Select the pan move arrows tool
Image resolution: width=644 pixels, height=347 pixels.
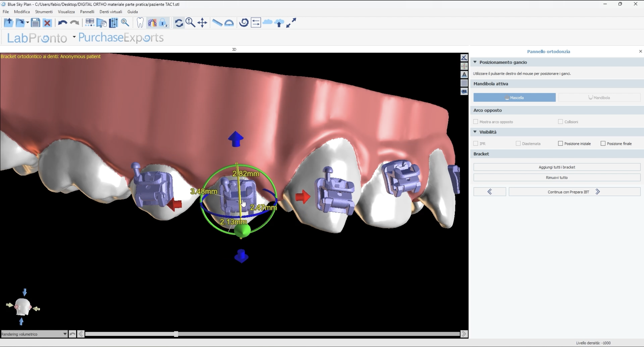point(202,23)
